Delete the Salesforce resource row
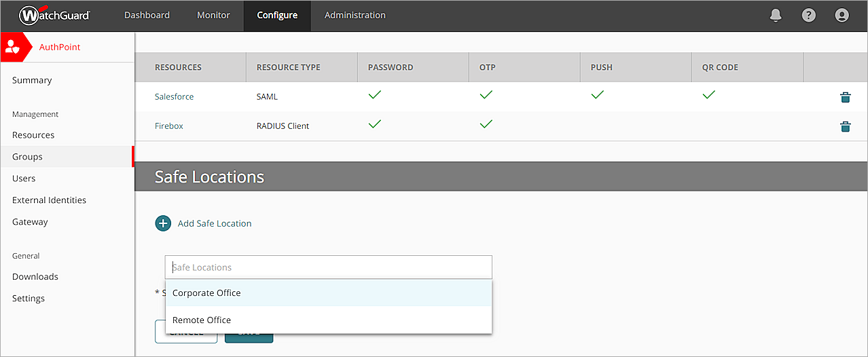 (845, 97)
